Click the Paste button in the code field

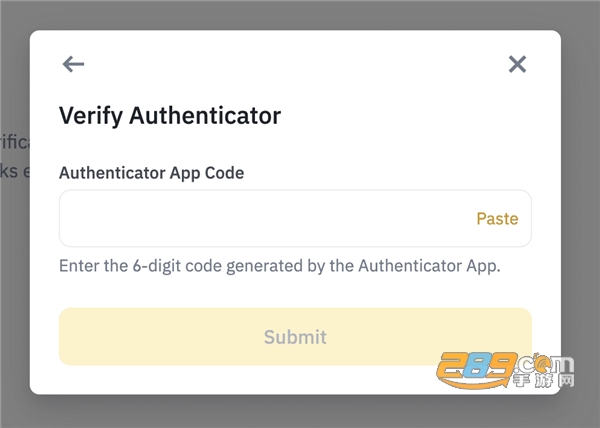click(497, 219)
